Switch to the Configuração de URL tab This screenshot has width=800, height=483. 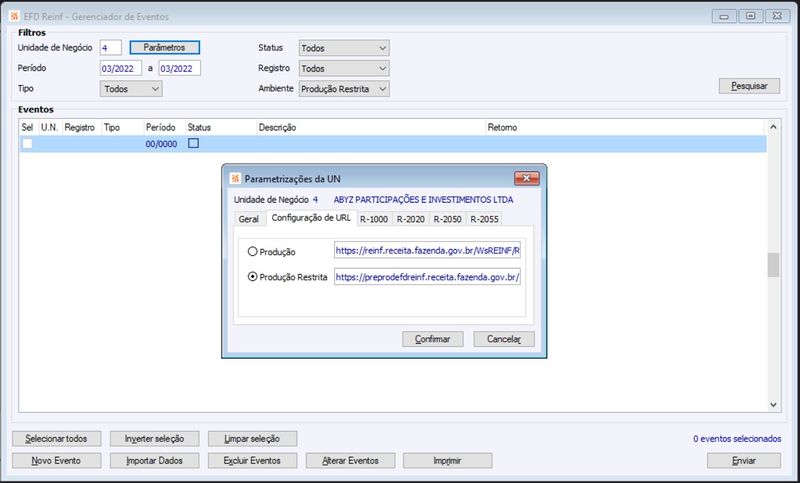(311, 218)
